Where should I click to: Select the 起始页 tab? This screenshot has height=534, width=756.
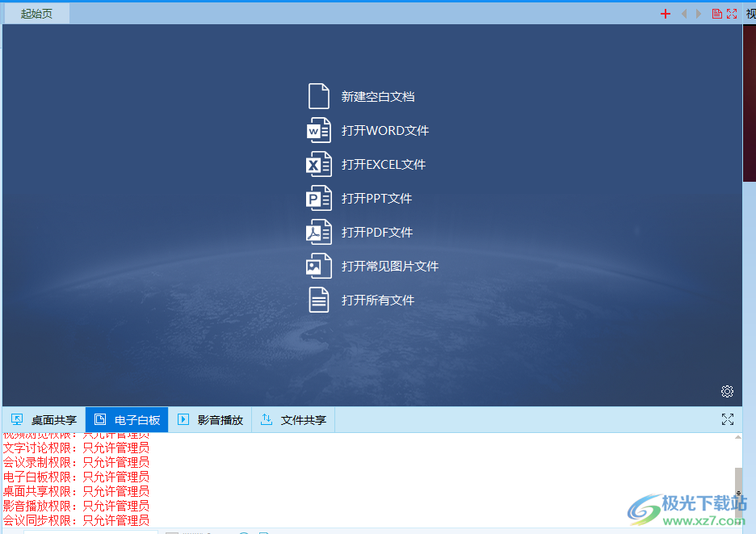pos(35,13)
